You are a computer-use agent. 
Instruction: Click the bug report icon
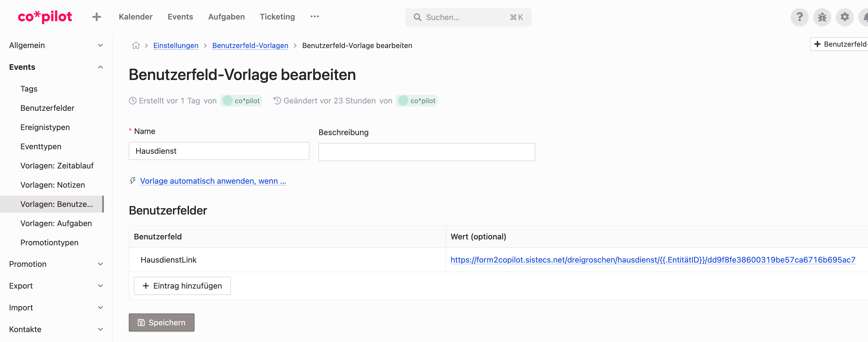pyautogui.click(x=822, y=17)
